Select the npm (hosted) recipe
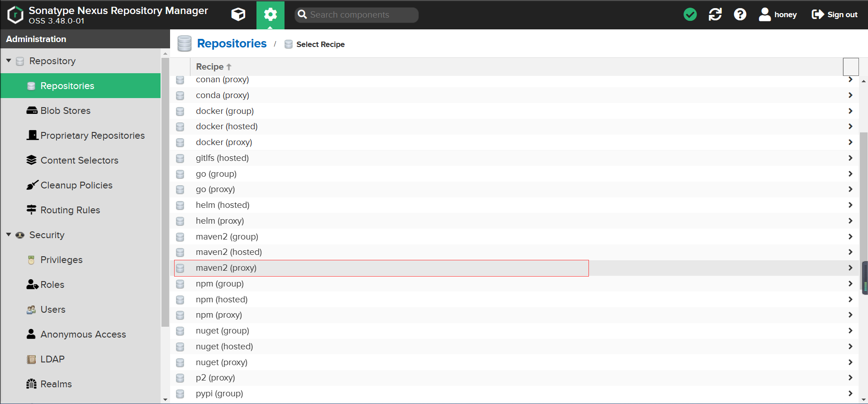This screenshot has height=404, width=868. pyautogui.click(x=514, y=299)
